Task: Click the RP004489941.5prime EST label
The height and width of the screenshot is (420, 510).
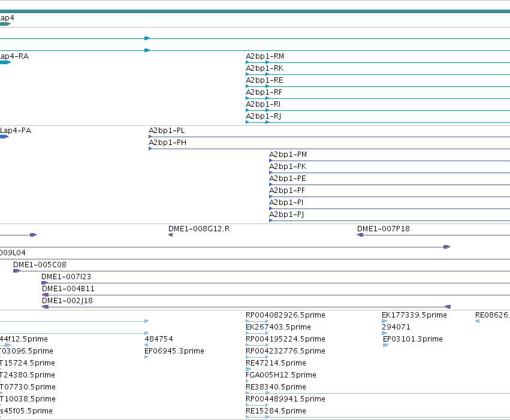Action: tap(285, 400)
